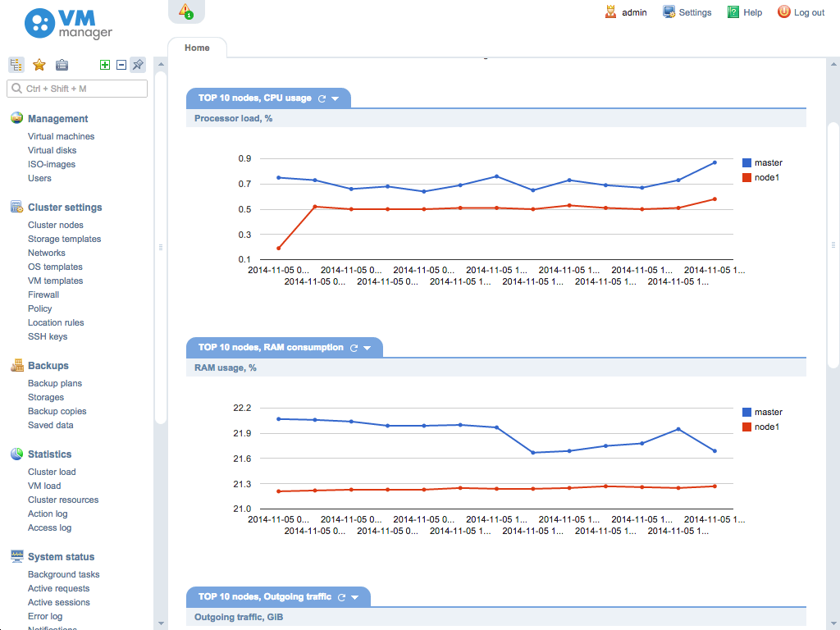840x630 pixels.
Task: Open dropdown arrow for Outgoing traffic panel
Action: click(x=355, y=597)
